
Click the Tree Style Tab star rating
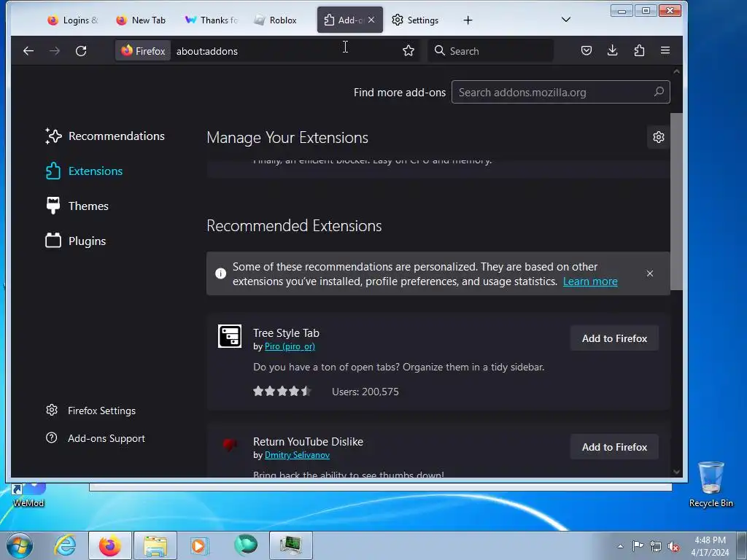[x=282, y=392]
